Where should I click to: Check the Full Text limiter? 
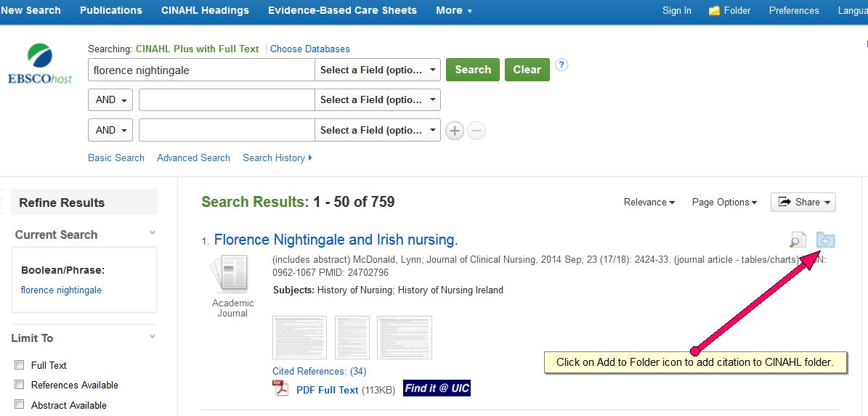click(20, 365)
